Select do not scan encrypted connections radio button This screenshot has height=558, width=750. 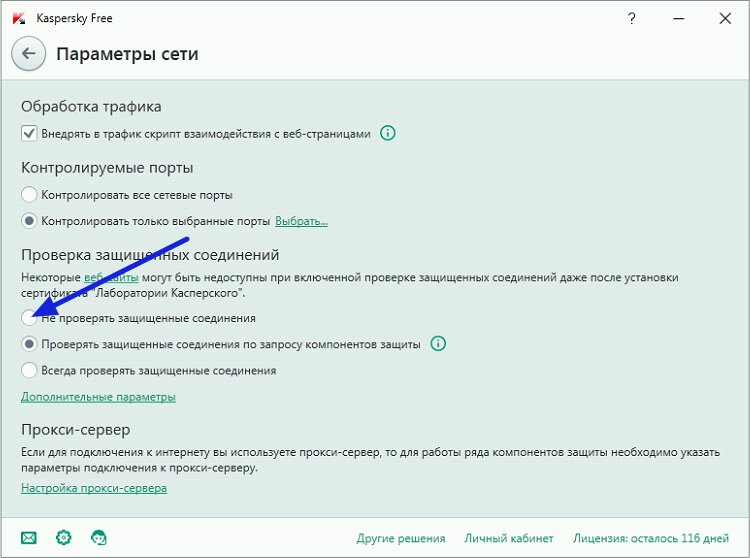(x=29, y=317)
